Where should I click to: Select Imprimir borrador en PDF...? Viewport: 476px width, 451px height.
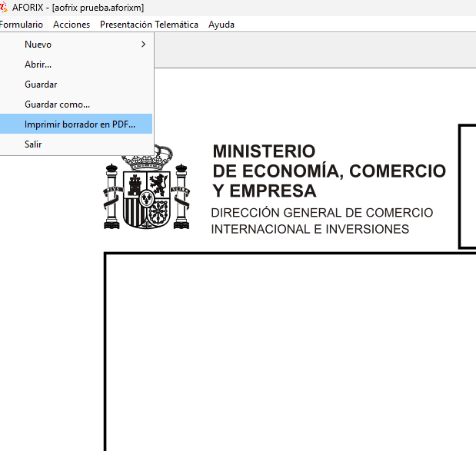point(80,124)
